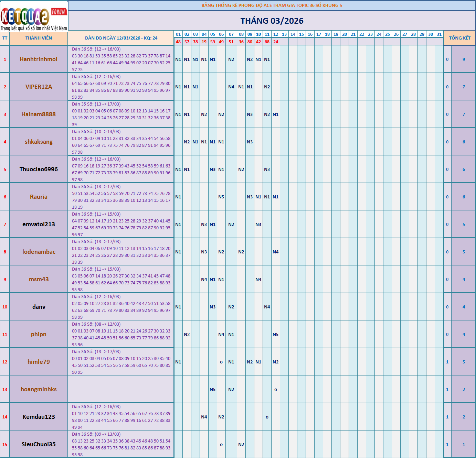Click the THÁNG 03/2026 title banner
This screenshot has height=458, width=476.
(x=272, y=21)
